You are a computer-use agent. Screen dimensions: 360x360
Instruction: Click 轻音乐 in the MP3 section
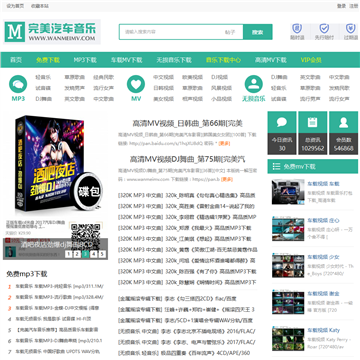[43, 77]
